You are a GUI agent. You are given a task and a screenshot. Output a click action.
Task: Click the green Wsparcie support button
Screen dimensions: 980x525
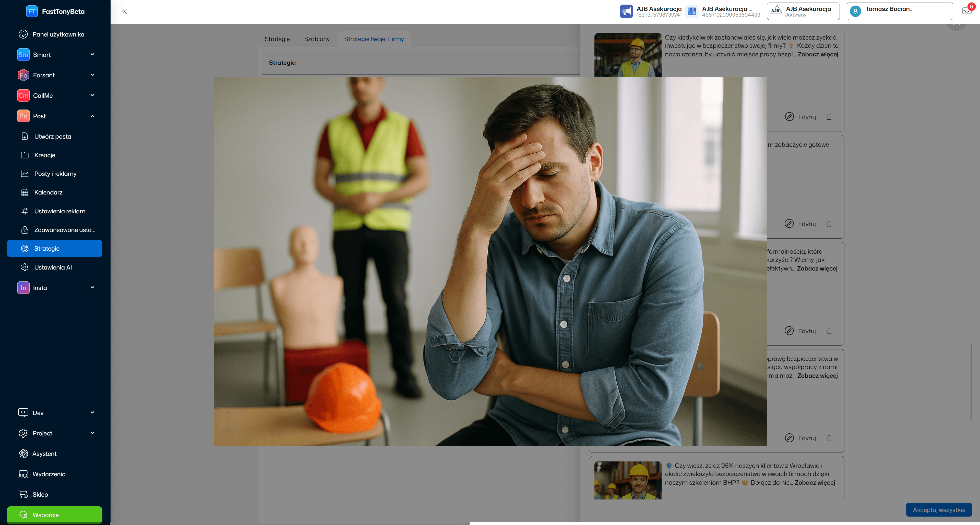click(55, 515)
